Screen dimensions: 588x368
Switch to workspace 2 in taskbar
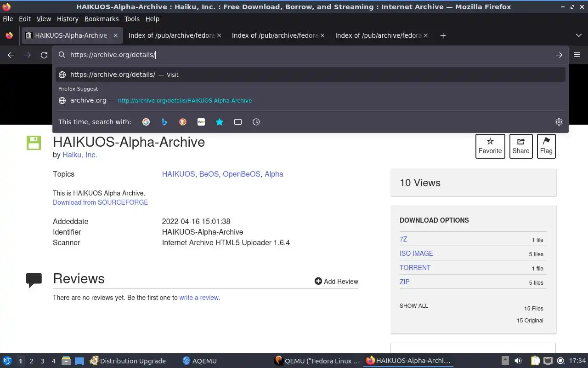tap(31, 361)
